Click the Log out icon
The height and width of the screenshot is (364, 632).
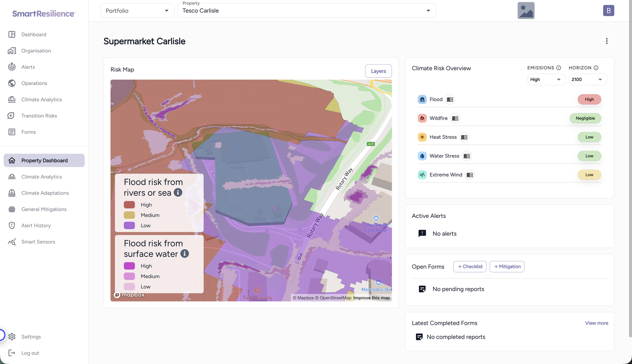pyautogui.click(x=12, y=353)
